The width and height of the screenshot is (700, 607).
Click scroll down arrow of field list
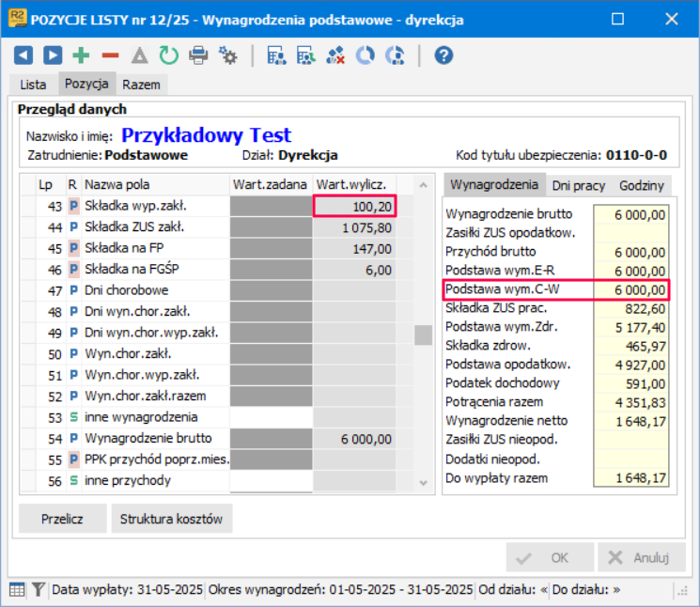pos(423,482)
